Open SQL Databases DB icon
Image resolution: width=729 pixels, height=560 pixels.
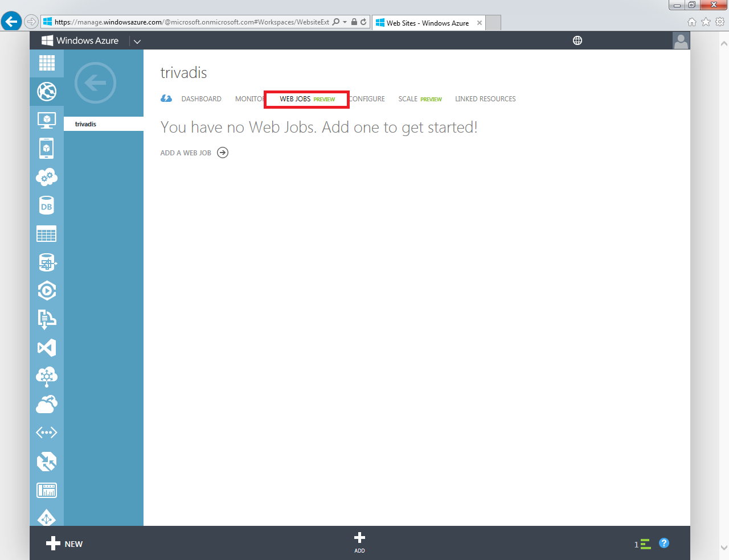click(47, 205)
